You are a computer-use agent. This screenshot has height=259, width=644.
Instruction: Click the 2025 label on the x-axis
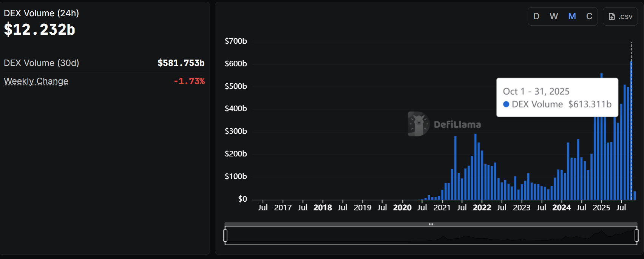pos(601,208)
